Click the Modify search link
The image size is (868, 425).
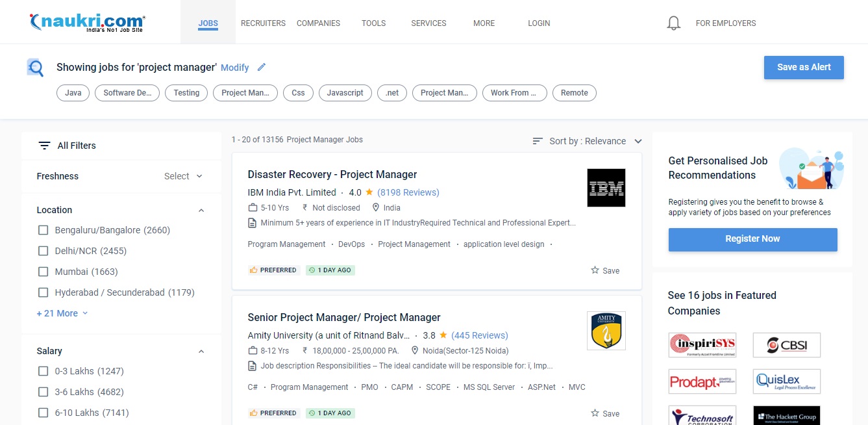pos(234,68)
